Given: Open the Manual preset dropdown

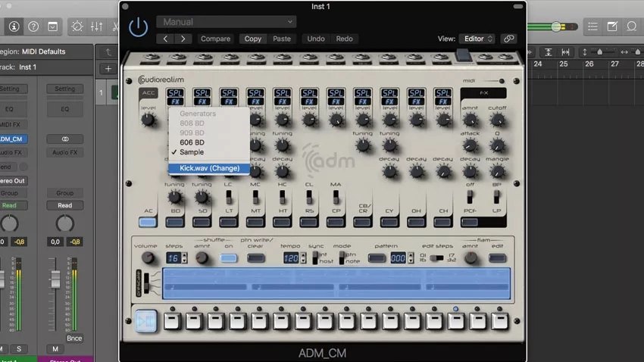Looking at the screenshot, I should tap(227, 22).
